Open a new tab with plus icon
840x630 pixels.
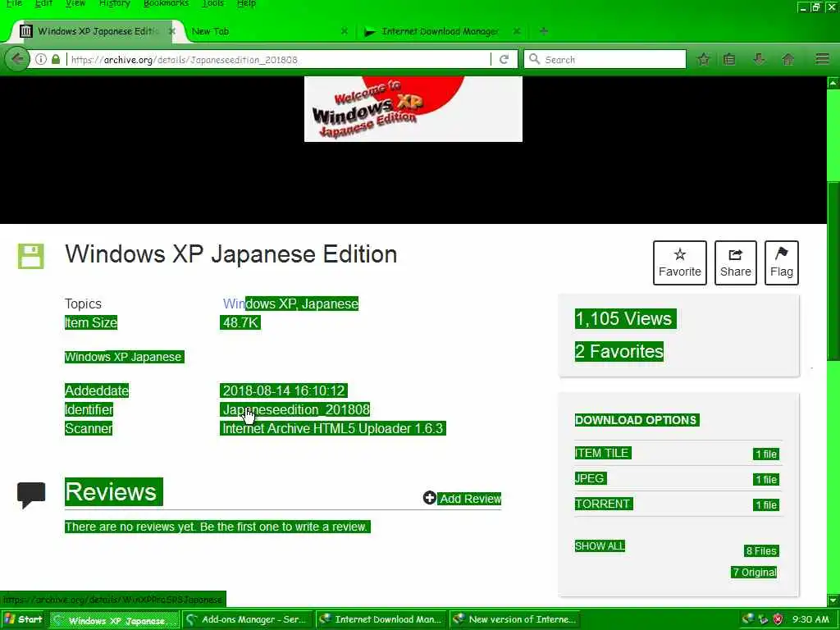point(544,31)
